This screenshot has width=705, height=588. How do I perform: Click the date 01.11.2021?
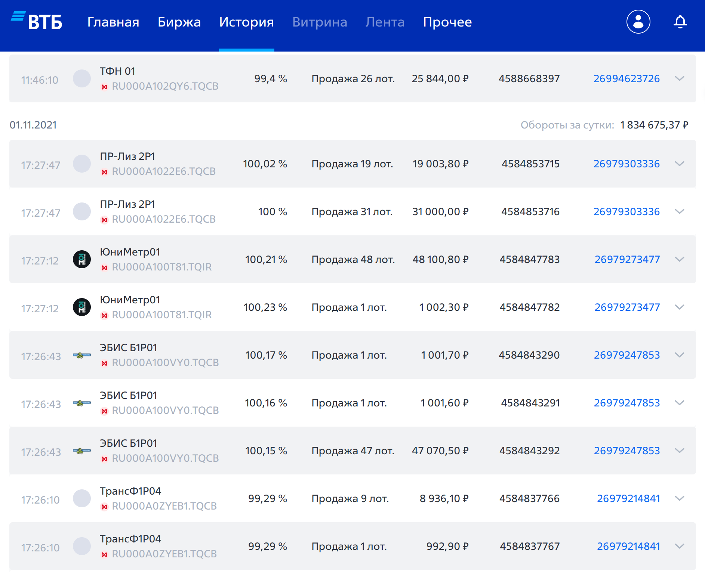point(33,125)
